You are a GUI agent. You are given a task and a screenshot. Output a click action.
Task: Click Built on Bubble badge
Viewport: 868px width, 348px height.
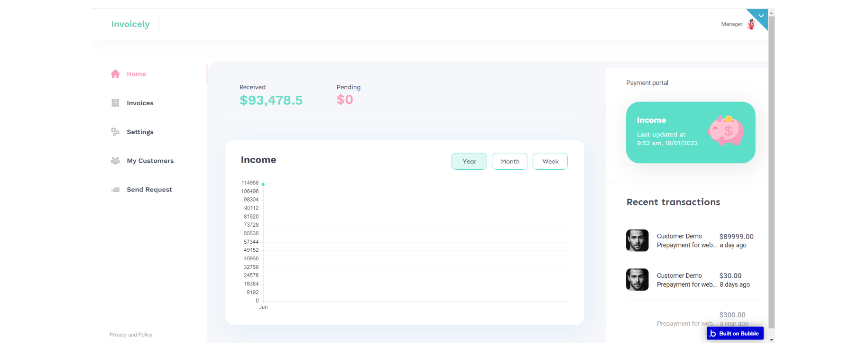point(735,333)
